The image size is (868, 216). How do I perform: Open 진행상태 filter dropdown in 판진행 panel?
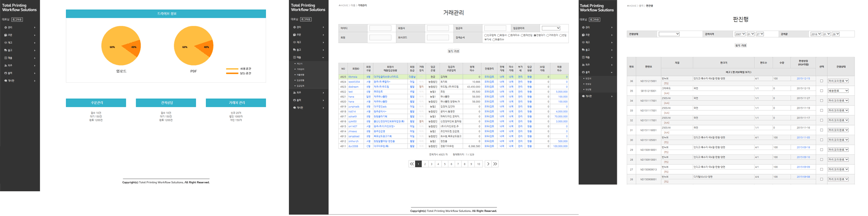(x=669, y=34)
